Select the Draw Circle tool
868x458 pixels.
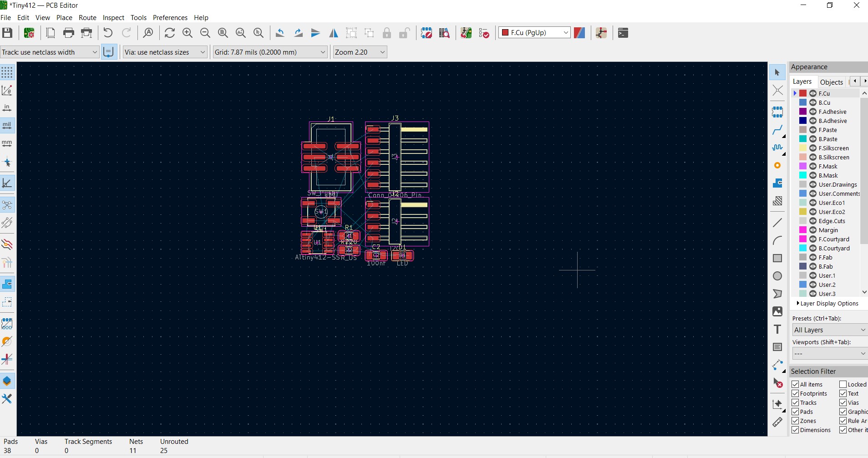777,276
